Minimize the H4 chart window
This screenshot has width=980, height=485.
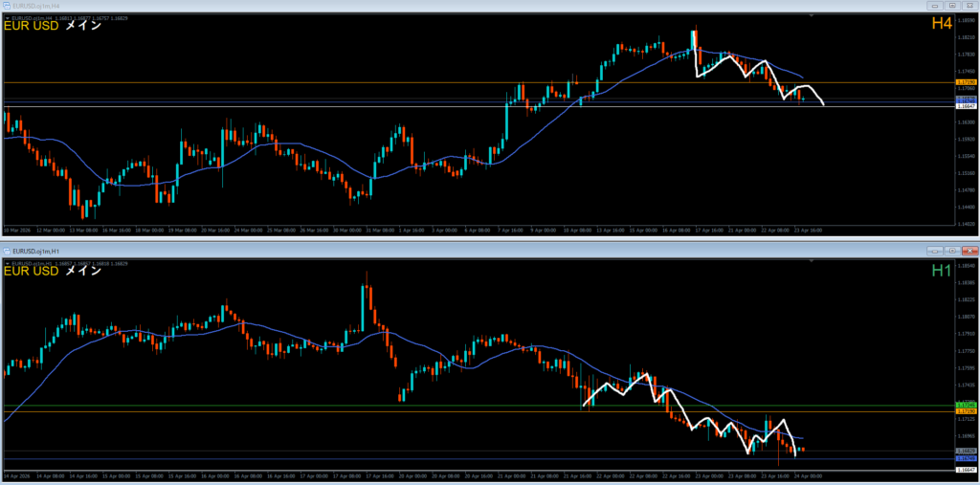pos(935,6)
